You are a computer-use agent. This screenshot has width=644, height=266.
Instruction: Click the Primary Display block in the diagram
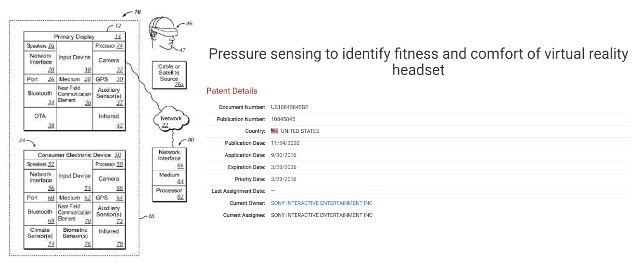[75, 37]
